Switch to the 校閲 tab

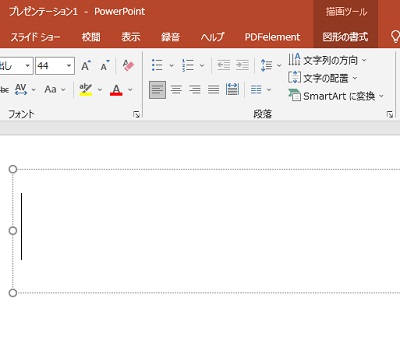pos(91,37)
